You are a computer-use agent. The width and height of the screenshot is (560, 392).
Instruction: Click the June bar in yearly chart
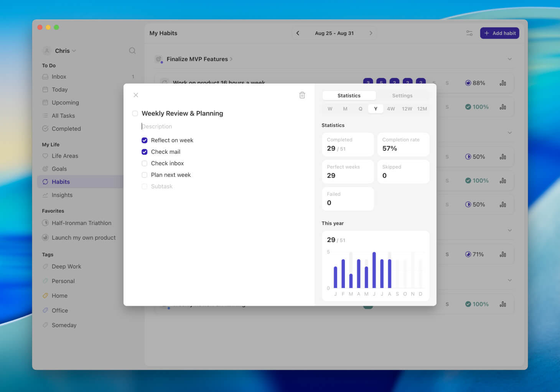374,270
